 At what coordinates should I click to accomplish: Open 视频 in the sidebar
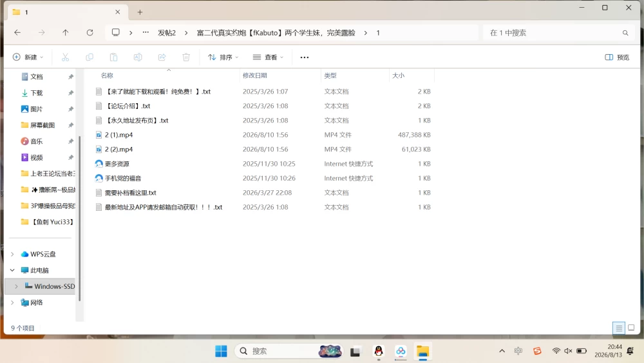(37, 157)
